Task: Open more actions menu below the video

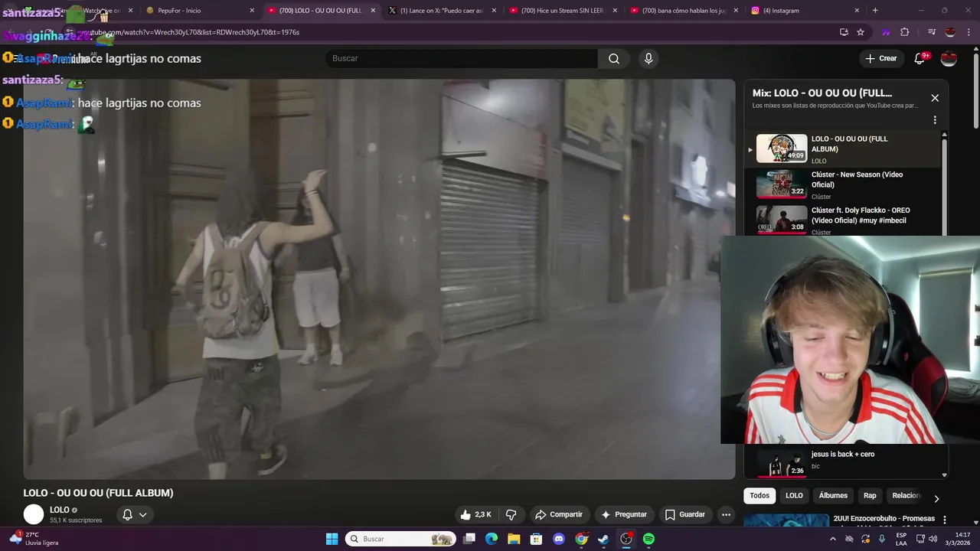Action: (x=726, y=515)
